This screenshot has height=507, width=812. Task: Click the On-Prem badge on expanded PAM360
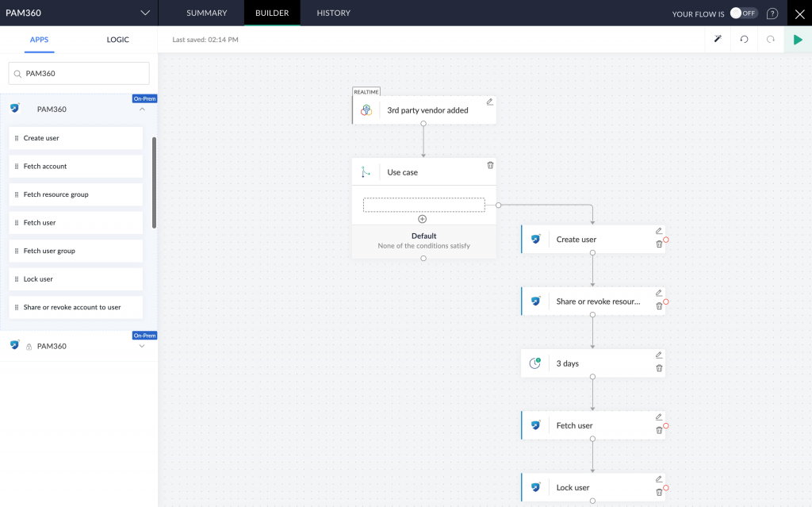tap(144, 98)
